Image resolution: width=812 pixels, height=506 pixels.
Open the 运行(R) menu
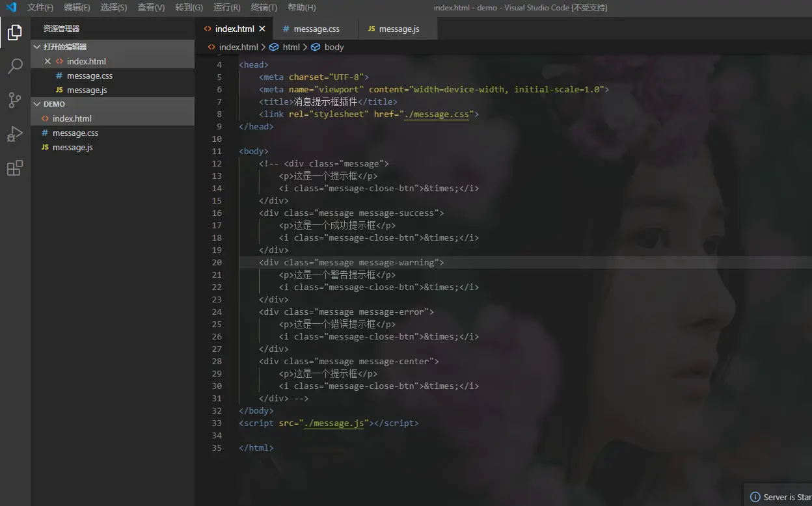coord(226,7)
